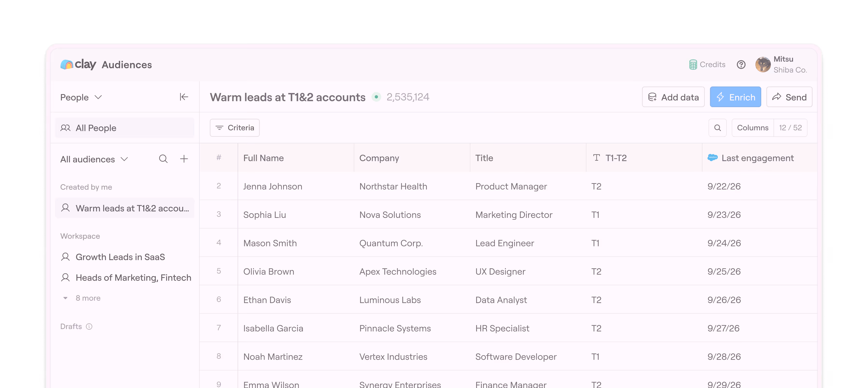Search audiences with the sidebar magnifier icon
868x388 pixels.
coord(163,159)
